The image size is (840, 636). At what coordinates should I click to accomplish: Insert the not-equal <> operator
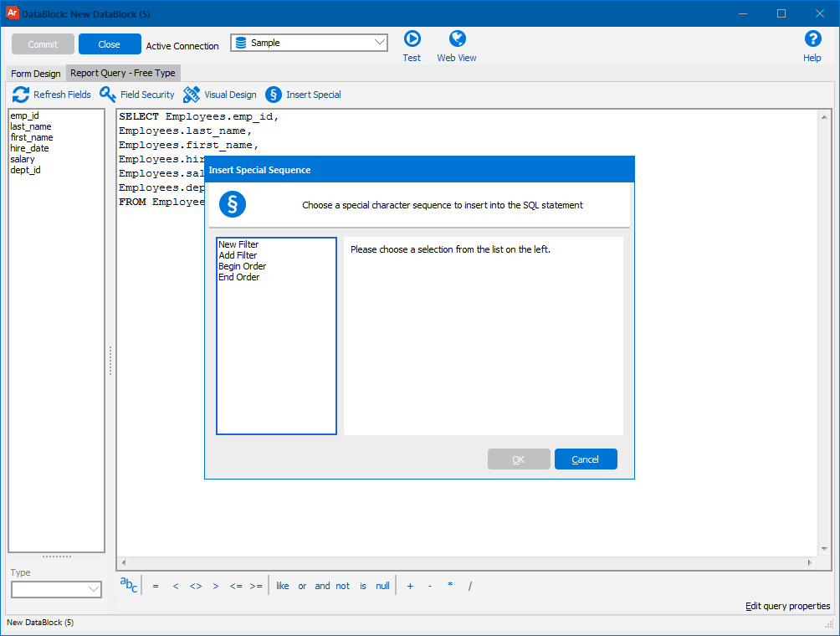point(196,586)
